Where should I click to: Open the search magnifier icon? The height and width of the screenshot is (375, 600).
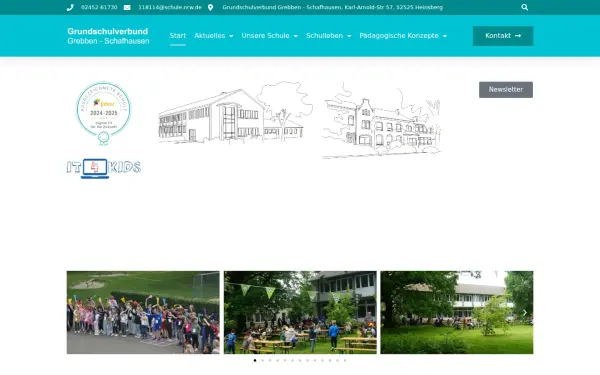[x=524, y=7]
